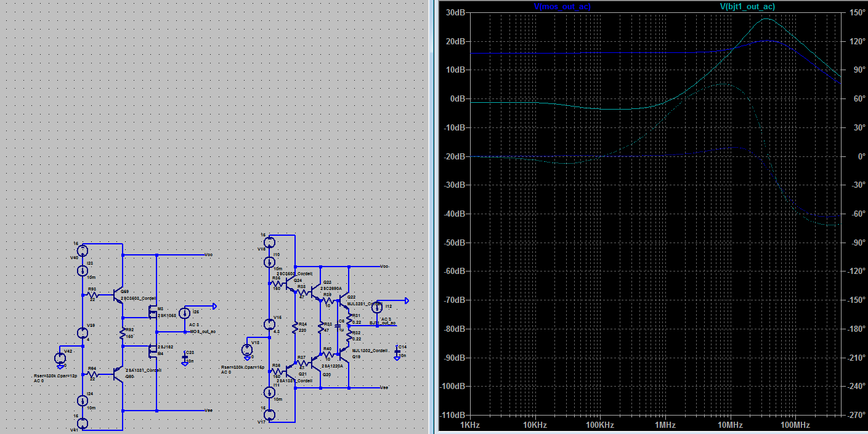Viewport: 868px width, 434px height.
Task: Select resistor R92 (150)
Action: pyautogui.click(x=122, y=333)
